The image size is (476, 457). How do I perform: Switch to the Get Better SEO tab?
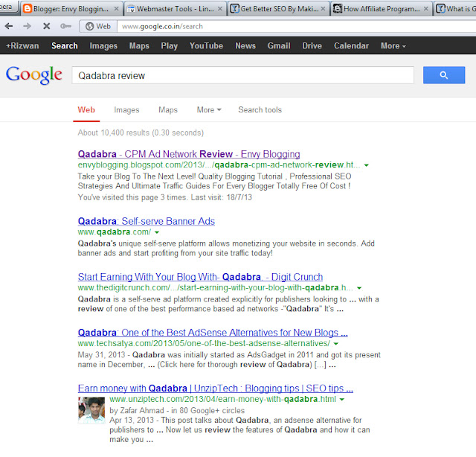pos(278,9)
